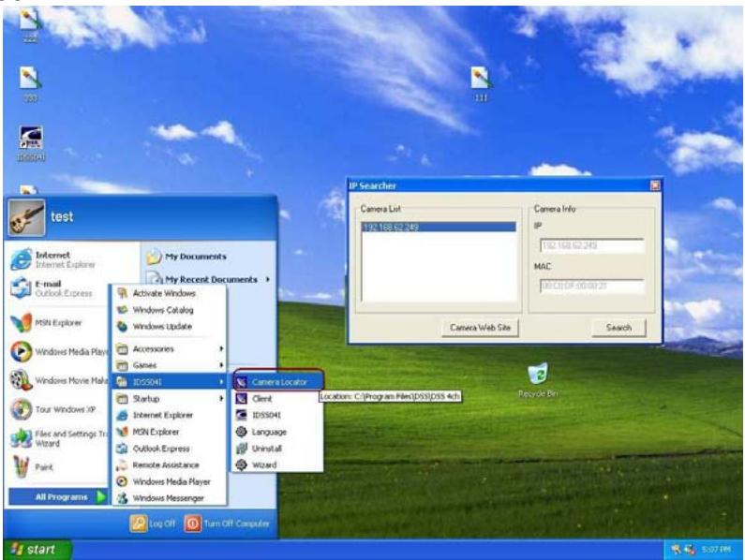Click the Camera Web Site button
The image size is (745, 560).
point(480,327)
